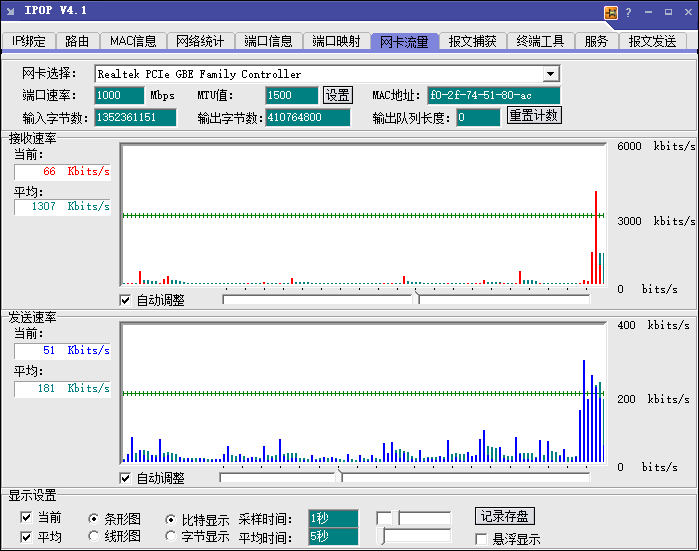Toggle 自动调整 checkbox under send rate graph
The image size is (699, 551).
[126, 478]
